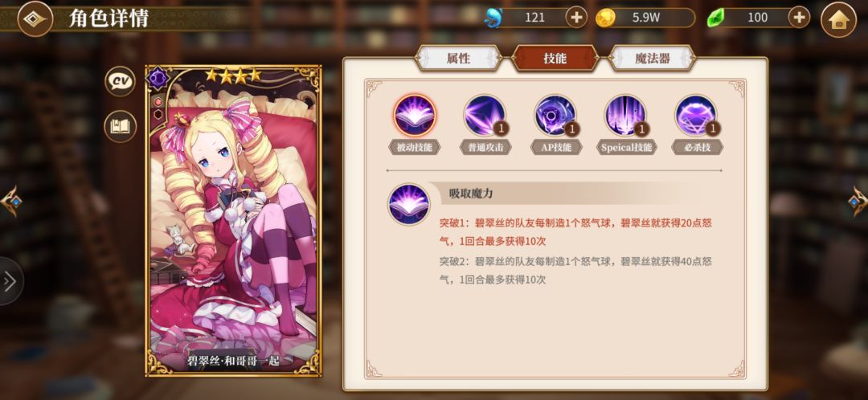
Task: Tap the 5.9W gold coin counter
Action: click(x=645, y=18)
